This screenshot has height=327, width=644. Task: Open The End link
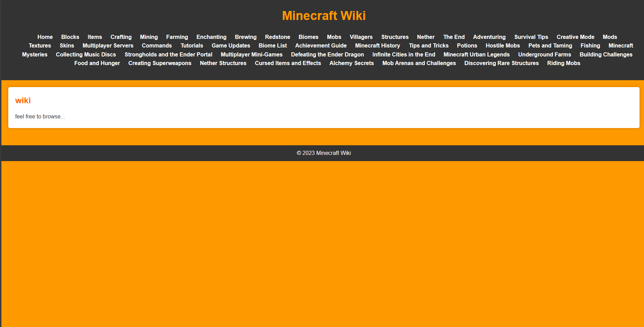pyautogui.click(x=454, y=37)
